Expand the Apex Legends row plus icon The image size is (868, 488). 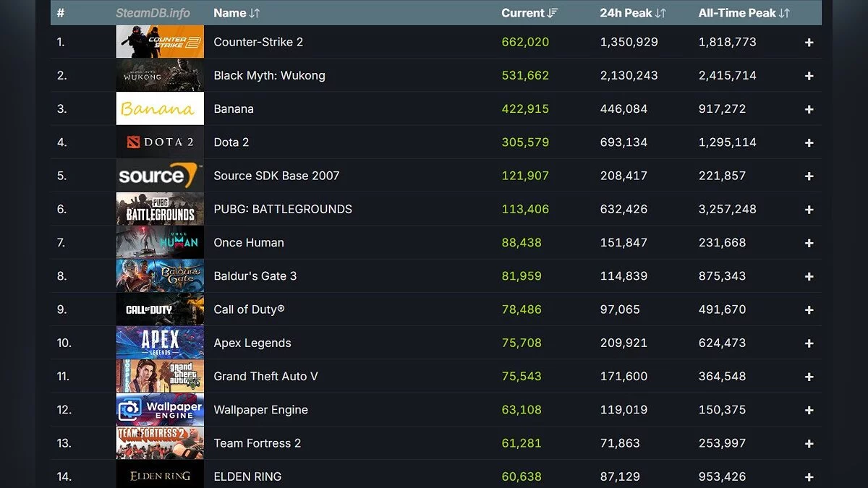[x=809, y=343]
